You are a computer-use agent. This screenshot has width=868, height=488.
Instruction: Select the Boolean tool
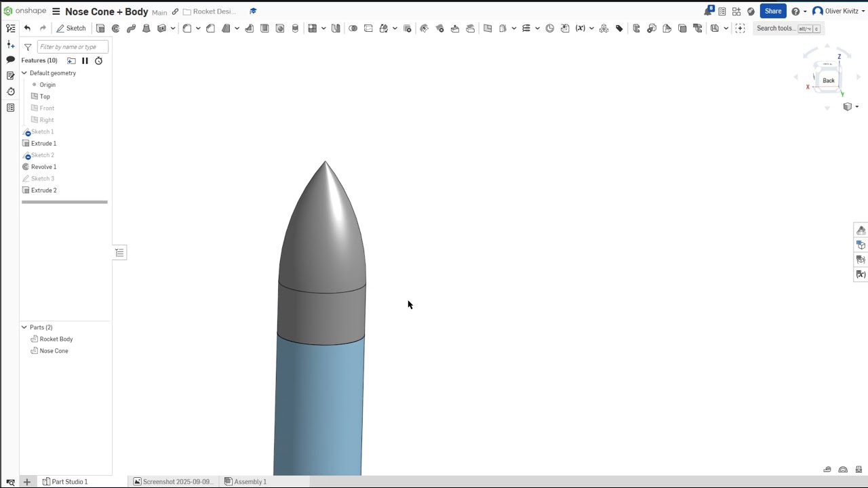(353, 28)
